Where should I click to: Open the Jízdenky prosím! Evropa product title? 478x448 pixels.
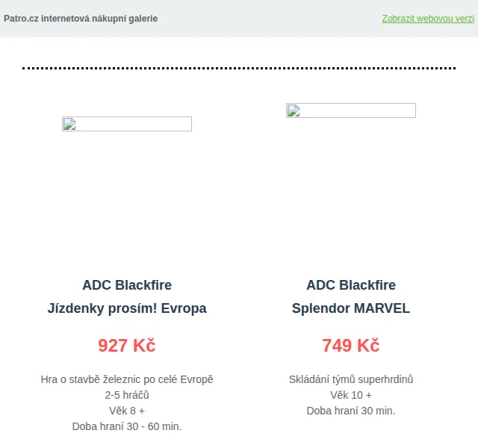(x=127, y=308)
